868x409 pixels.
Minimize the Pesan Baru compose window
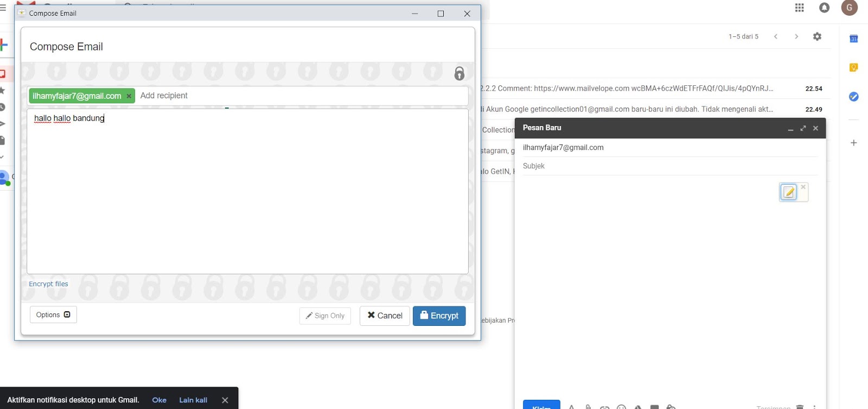(790, 129)
